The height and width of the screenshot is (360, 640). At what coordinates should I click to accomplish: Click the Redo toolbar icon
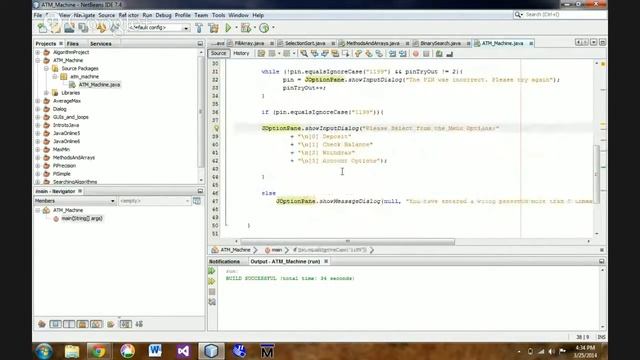pyautogui.click(x=115, y=28)
